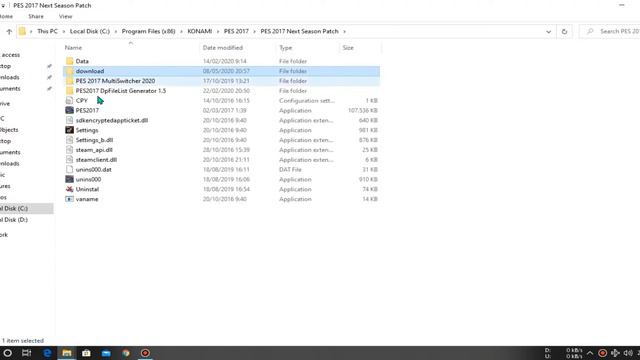
Task: Click the Uninstal application icon
Action: pos(69,189)
